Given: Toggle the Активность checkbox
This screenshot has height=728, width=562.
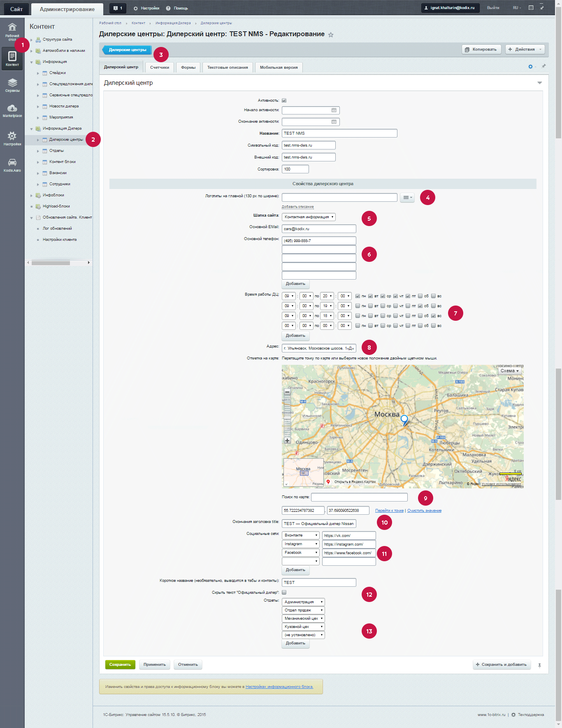Looking at the screenshot, I should (x=284, y=100).
